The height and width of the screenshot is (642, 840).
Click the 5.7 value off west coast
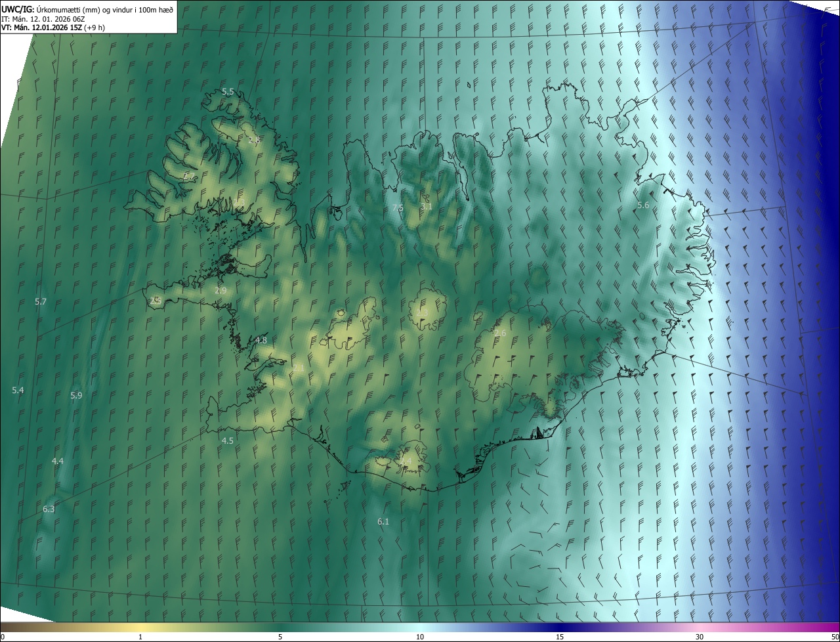41,301
